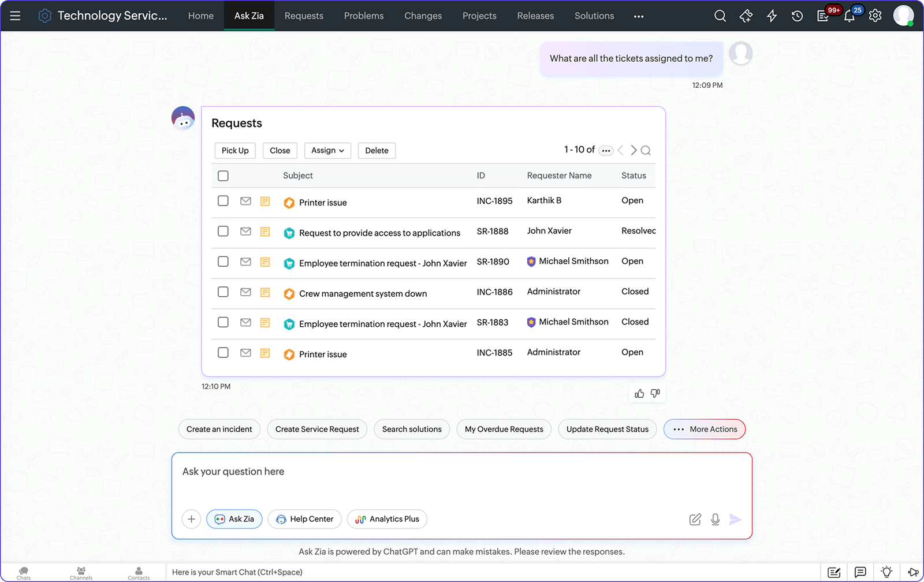924x582 pixels.
Task: Open the settings gear in top bar
Action: pos(875,16)
